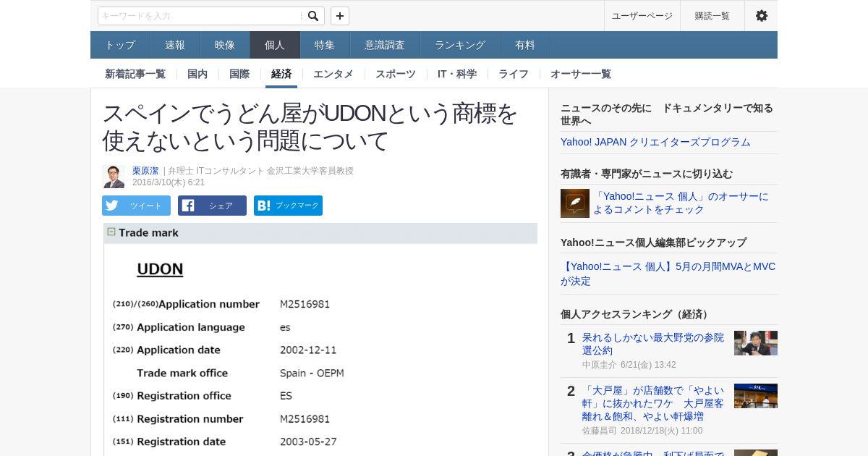This screenshot has width=868, height=456.
Task: Go to 有料 tab
Action: [x=525, y=45]
